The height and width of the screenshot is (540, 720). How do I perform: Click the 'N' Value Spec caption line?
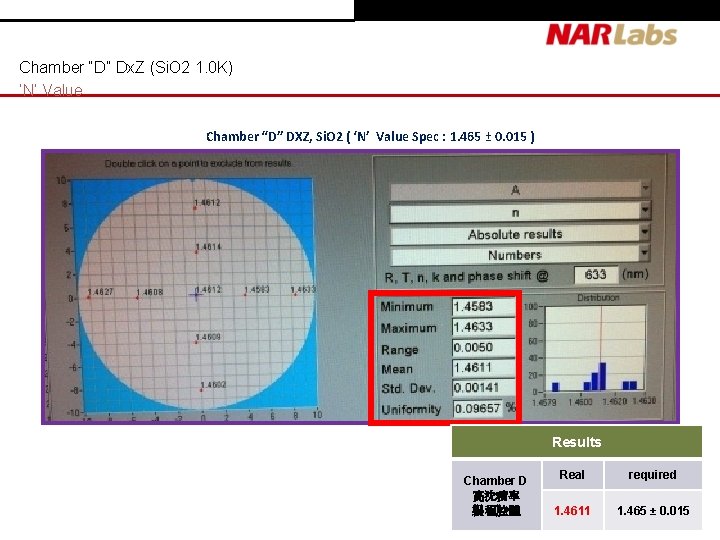tap(370, 136)
